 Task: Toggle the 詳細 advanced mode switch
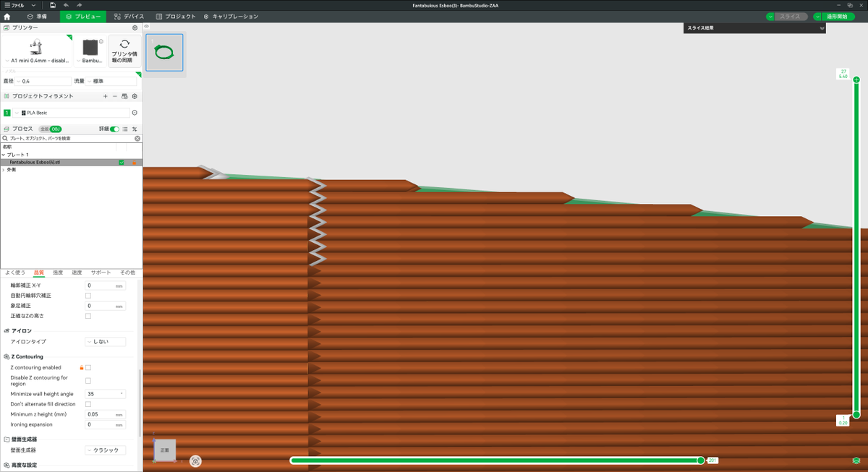coord(114,129)
